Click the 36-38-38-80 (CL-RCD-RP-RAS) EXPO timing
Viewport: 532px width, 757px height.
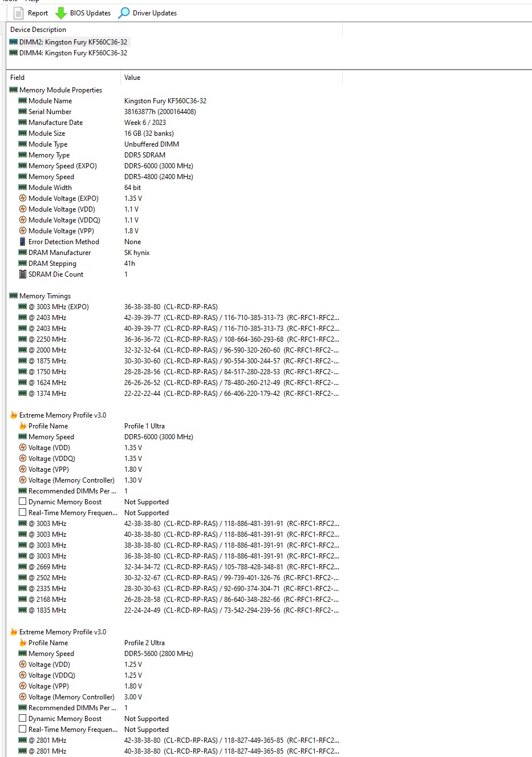point(171,307)
